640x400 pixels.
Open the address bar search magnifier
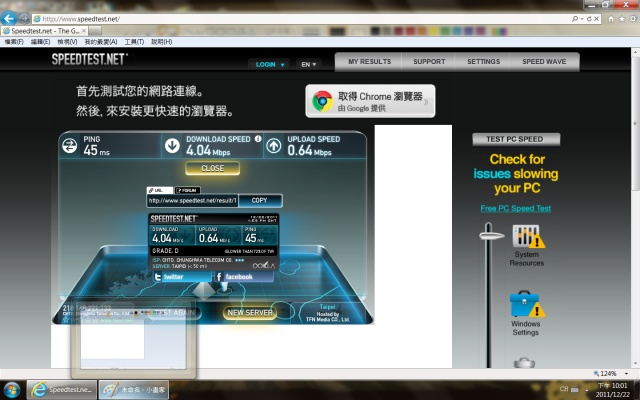[575, 19]
